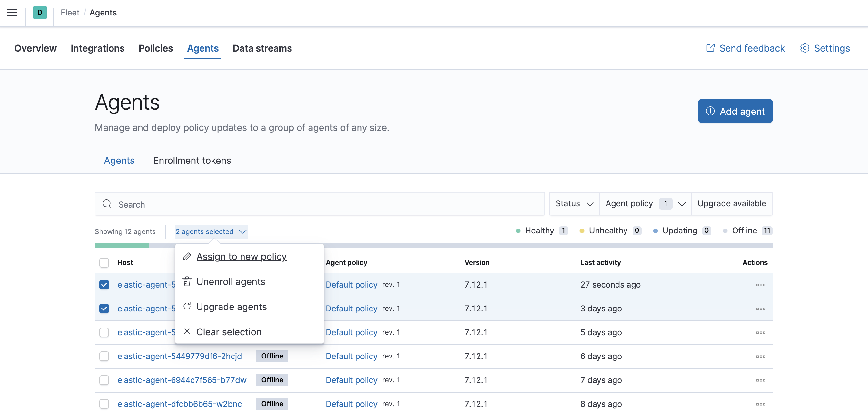Uncheck the first selected agent row checkbox

tap(104, 285)
